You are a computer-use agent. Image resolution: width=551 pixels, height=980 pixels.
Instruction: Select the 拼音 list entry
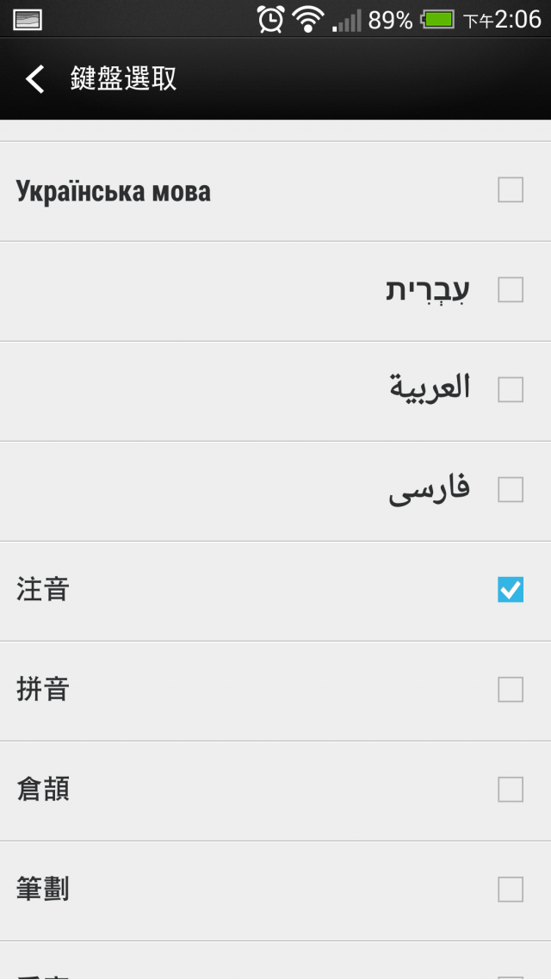(x=275, y=692)
